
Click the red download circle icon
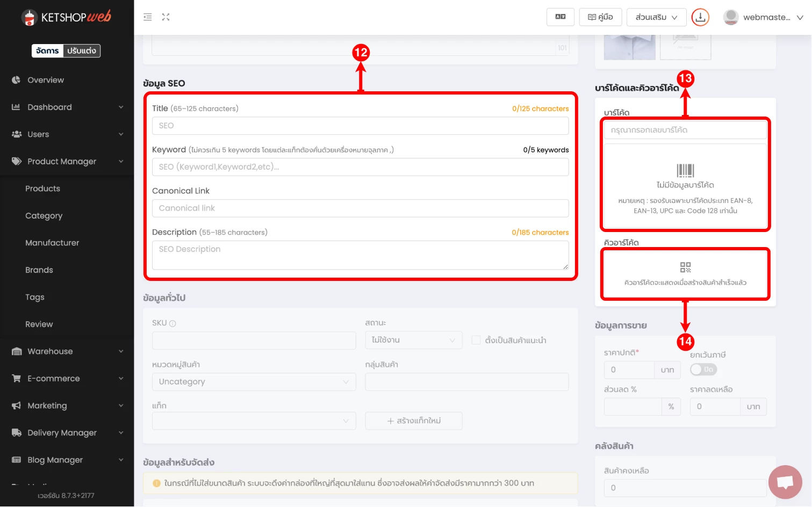(x=700, y=17)
